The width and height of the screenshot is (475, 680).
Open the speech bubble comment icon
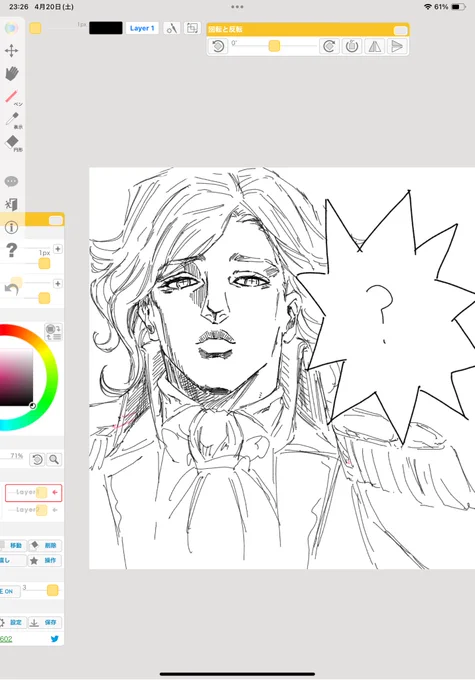11,181
